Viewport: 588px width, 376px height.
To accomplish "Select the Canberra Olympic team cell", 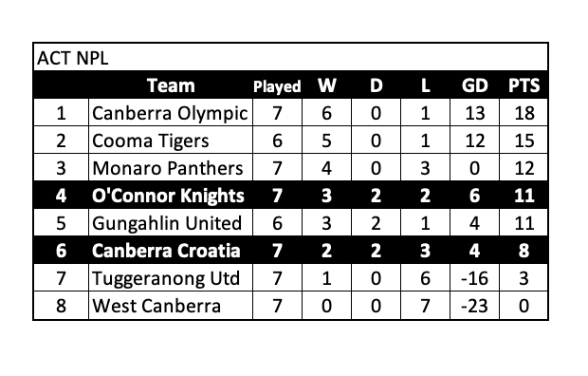I will pyautogui.click(x=171, y=113).
